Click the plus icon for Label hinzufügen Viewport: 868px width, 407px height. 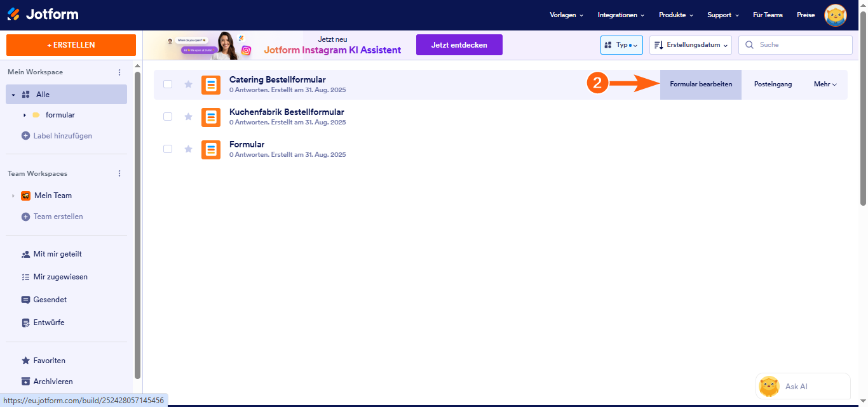pyautogui.click(x=26, y=136)
